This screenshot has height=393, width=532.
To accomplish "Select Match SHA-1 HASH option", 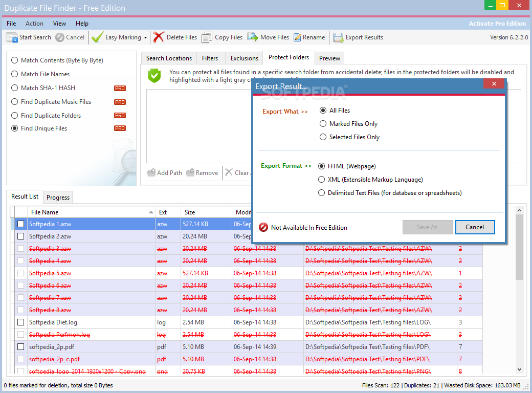I will click(15, 88).
